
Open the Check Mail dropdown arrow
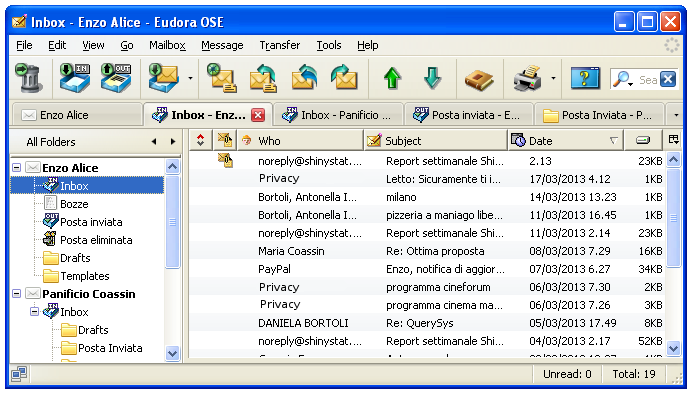click(190, 79)
